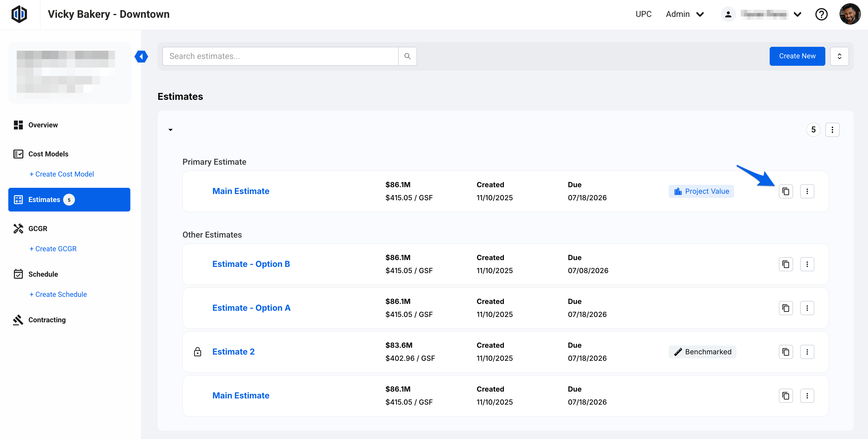Collapse the estimates group caret
This screenshot has width=868, height=439.
(171, 130)
